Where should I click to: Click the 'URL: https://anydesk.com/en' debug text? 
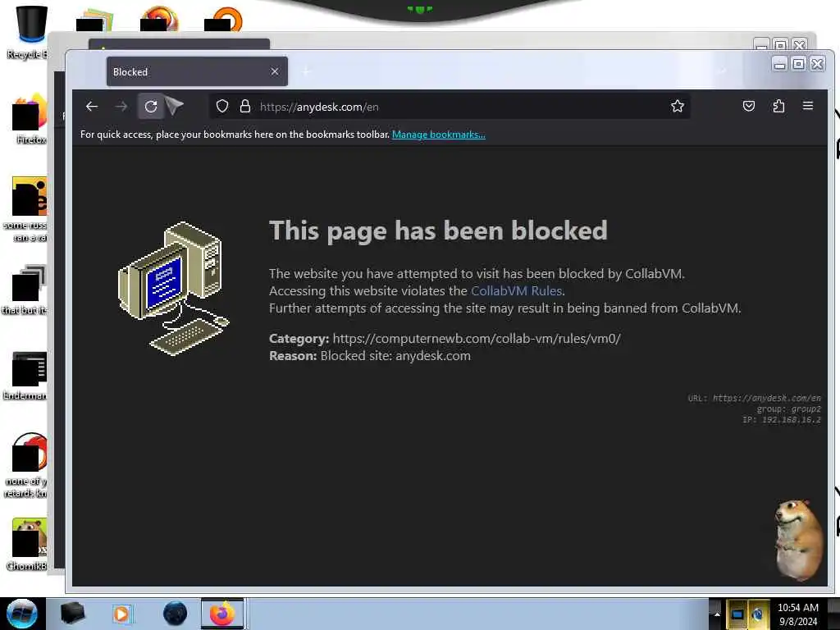coord(754,398)
